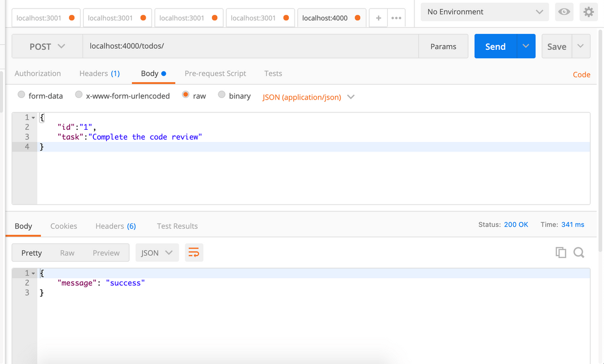Collapse request body JSON at line 1
The image size is (604, 364).
click(33, 118)
